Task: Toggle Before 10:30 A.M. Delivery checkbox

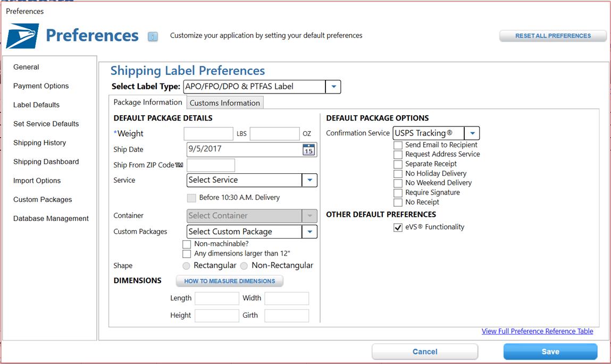Action: point(191,198)
